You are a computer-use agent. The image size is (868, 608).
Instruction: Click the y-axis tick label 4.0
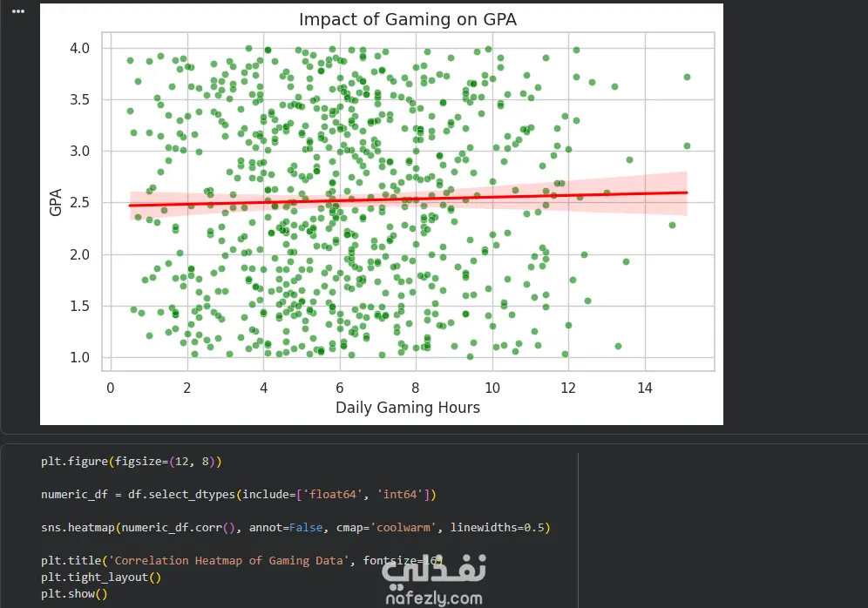(x=81, y=48)
